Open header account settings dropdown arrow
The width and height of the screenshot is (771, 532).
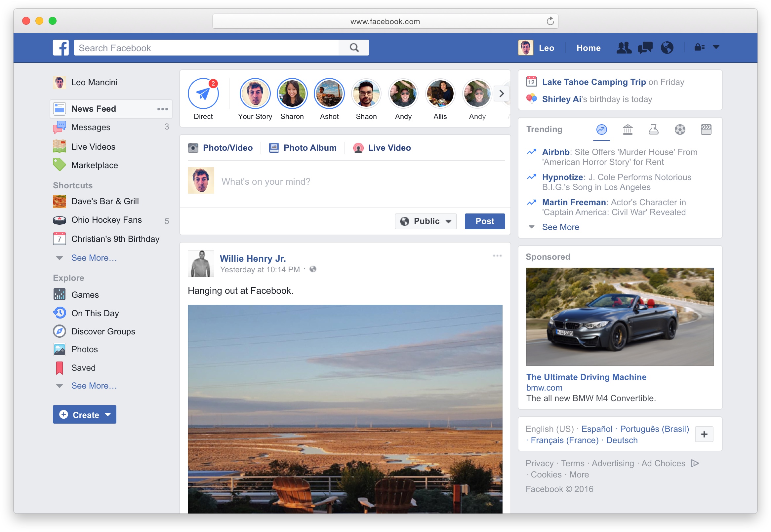click(x=716, y=47)
